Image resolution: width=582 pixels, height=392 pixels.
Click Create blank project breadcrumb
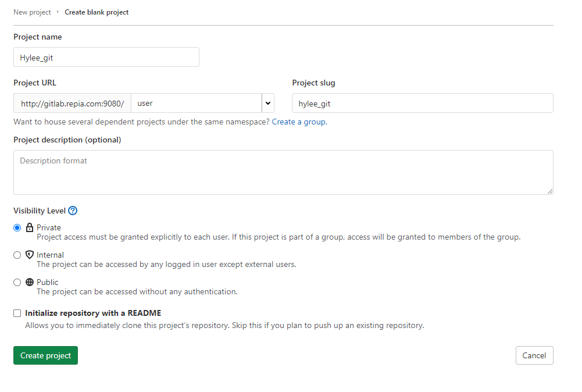(97, 12)
